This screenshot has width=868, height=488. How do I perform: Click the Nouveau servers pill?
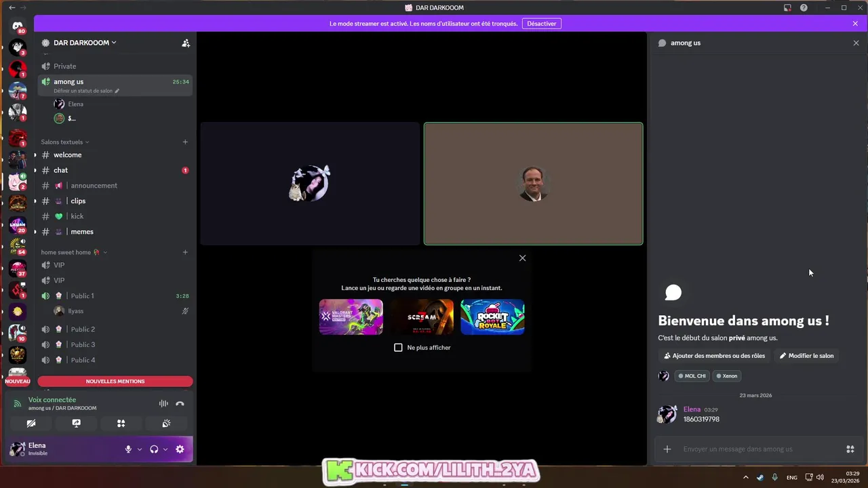(x=18, y=381)
